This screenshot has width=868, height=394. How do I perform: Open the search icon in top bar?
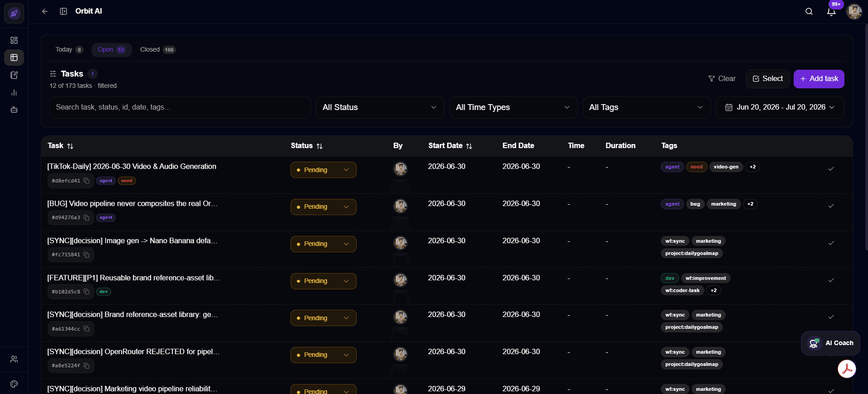[x=809, y=11]
